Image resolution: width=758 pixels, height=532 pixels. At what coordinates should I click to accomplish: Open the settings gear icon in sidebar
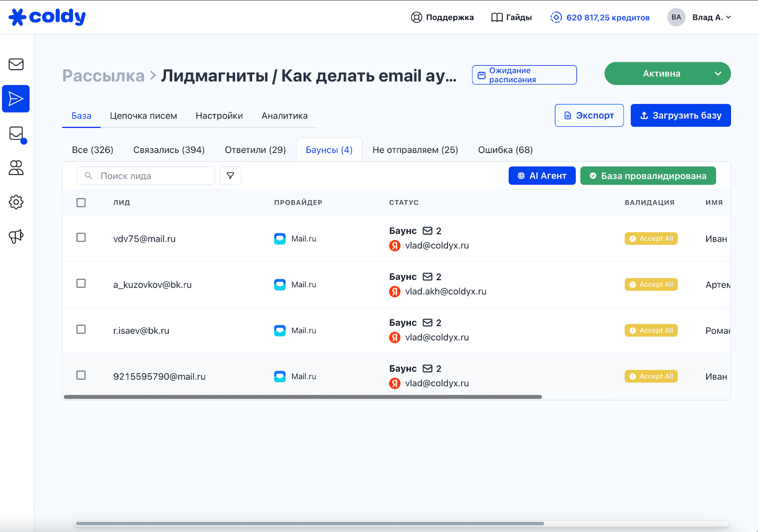(16, 202)
